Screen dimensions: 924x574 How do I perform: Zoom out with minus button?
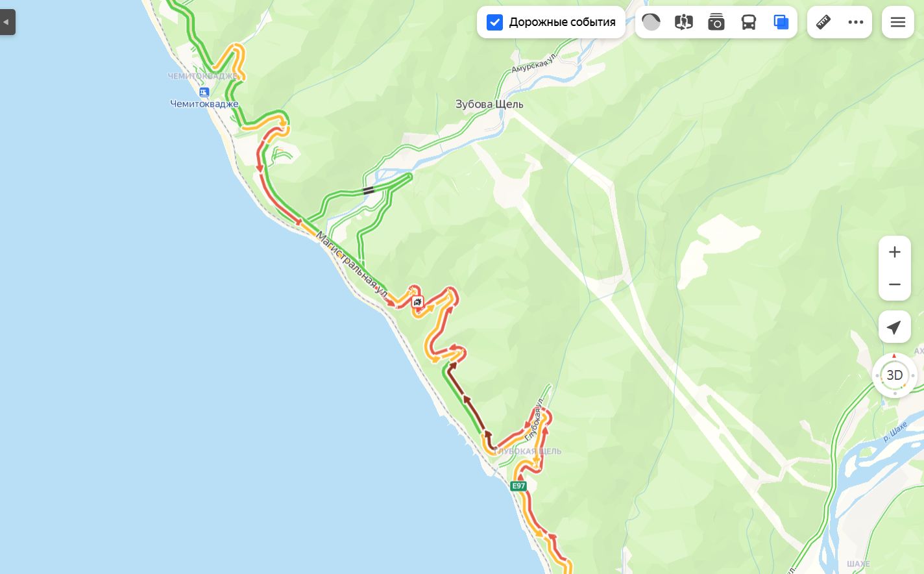coord(895,284)
